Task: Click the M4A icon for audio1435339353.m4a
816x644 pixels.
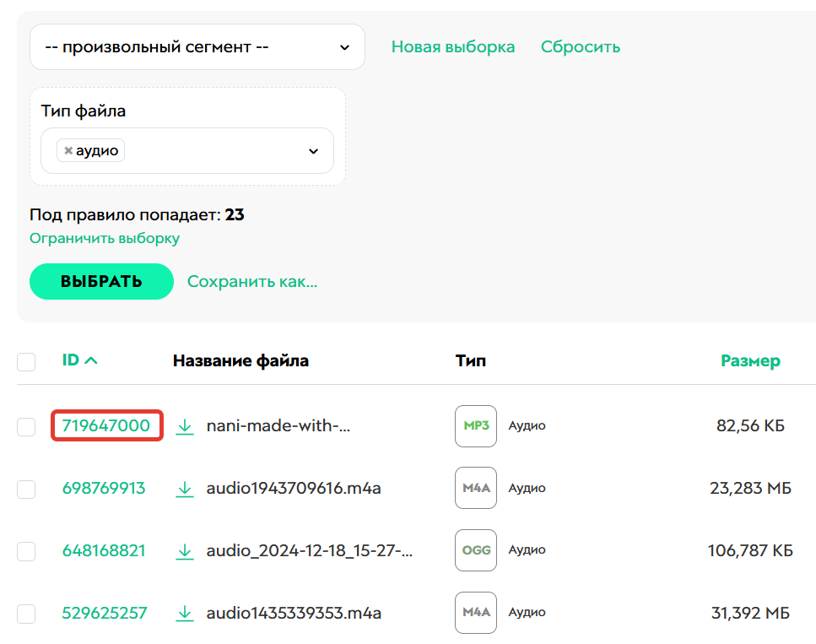Action: (x=476, y=612)
